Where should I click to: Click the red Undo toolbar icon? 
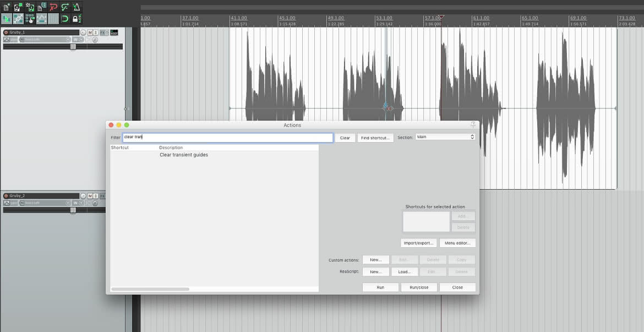[53, 7]
